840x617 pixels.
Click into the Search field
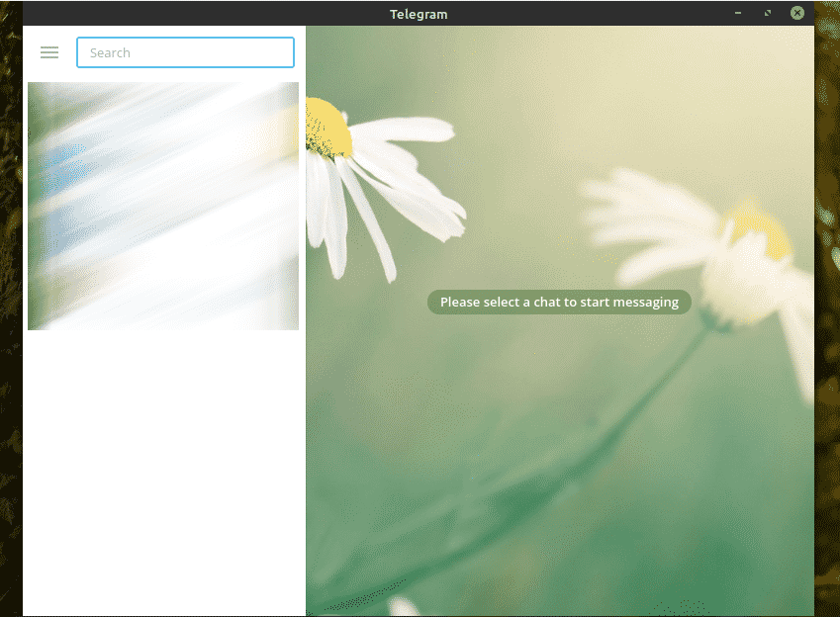pos(185,52)
